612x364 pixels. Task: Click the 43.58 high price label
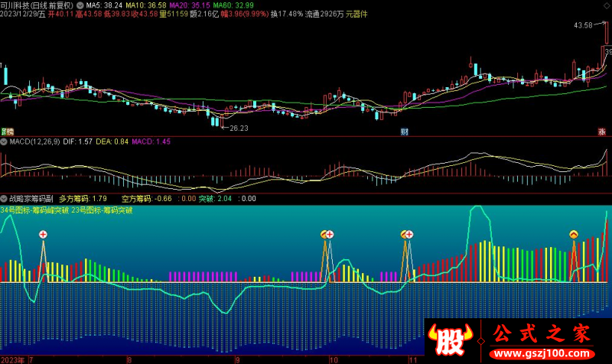[583, 25]
